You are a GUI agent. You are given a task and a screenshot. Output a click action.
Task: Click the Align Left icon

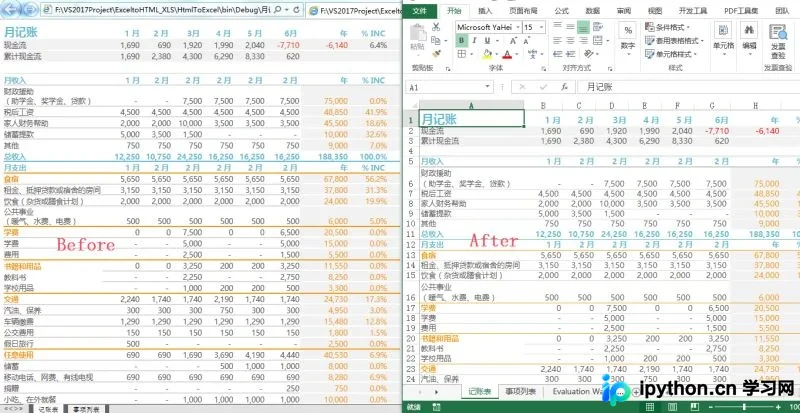557,40
